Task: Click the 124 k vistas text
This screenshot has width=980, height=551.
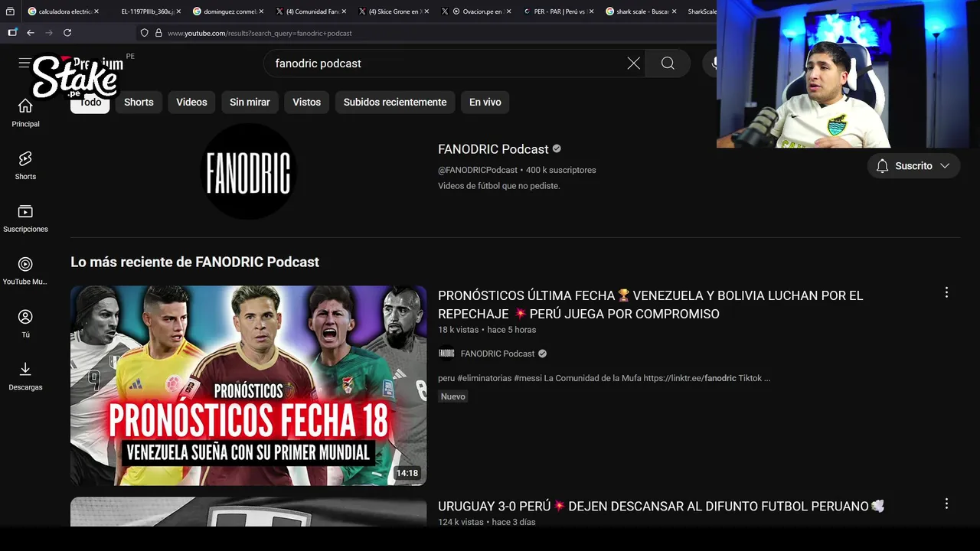Action: (x=461, y=522)
